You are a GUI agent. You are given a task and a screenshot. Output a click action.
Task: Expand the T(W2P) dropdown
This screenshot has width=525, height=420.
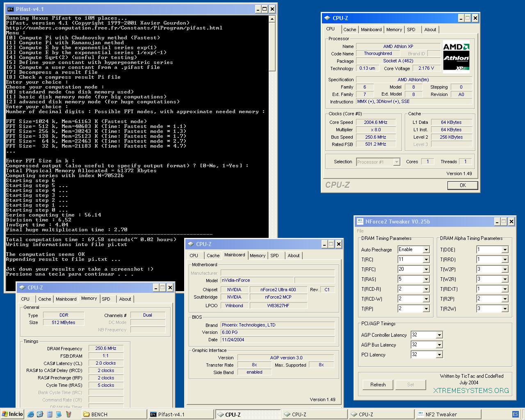pyautogui.click(x=505, y=269)
